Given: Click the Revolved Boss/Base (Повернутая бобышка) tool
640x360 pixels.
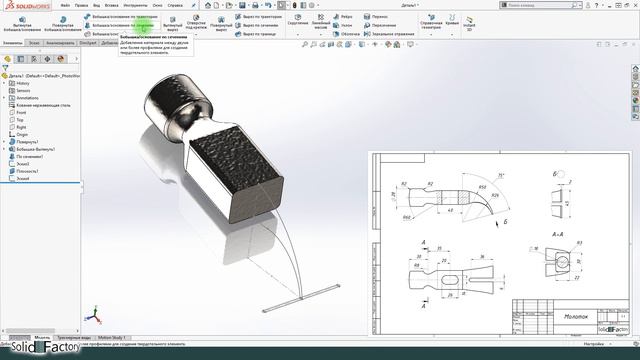Looking at the screenshot, I should 63,24.
